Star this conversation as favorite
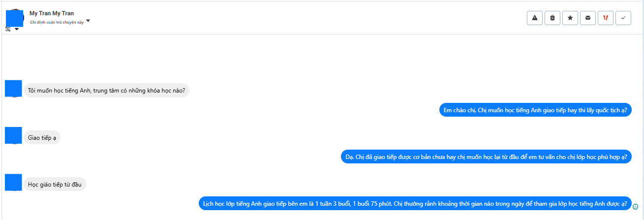This screenshot has width=644, height=220. 570,18
